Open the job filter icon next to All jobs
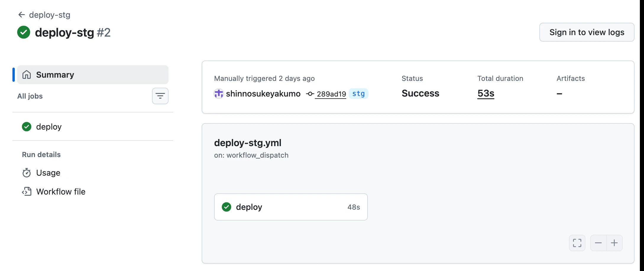The height and width of the screenshot is (271, 644). tap(160, 96)
